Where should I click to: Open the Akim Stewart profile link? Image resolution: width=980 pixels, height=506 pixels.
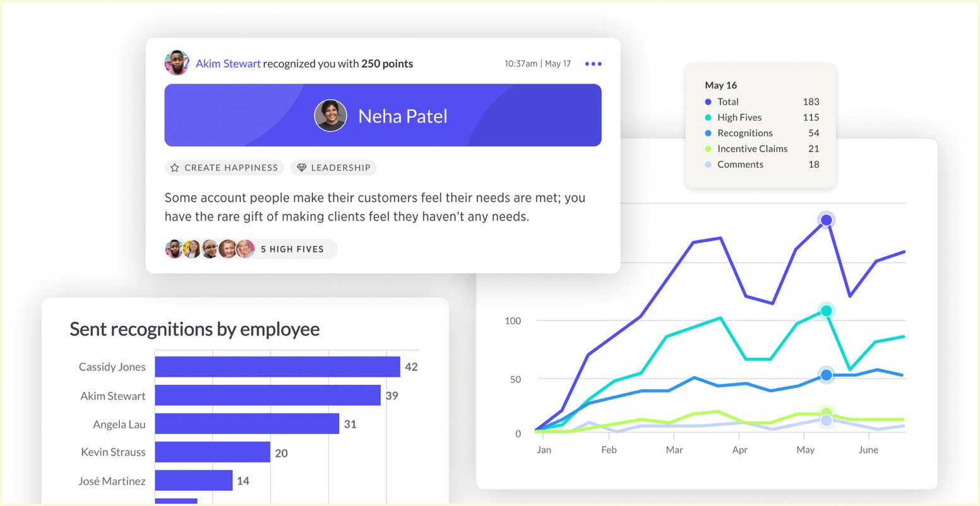click(x=228, y=64)
